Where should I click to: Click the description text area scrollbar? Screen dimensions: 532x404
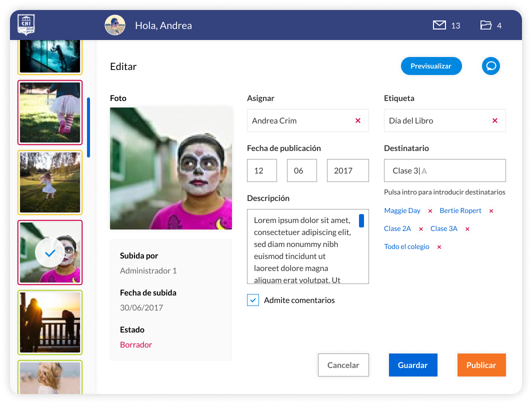[x=361, y=221]
